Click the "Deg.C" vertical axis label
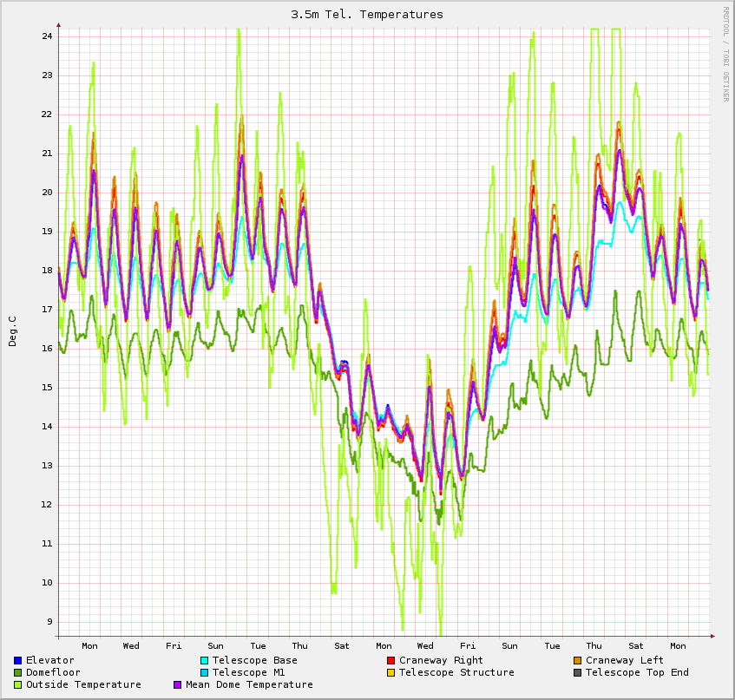The height and width of the screenshot is (700, 735). tap(12, 331)
